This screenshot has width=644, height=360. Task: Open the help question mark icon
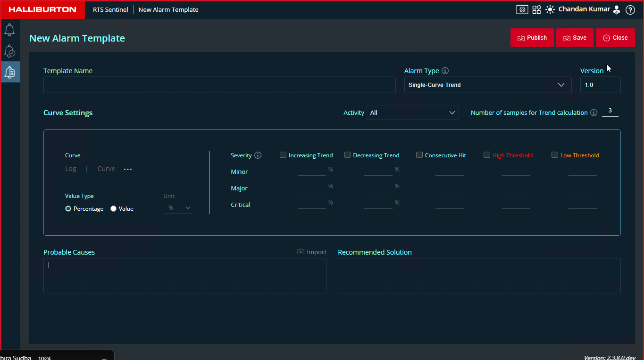tap(630, 9)
